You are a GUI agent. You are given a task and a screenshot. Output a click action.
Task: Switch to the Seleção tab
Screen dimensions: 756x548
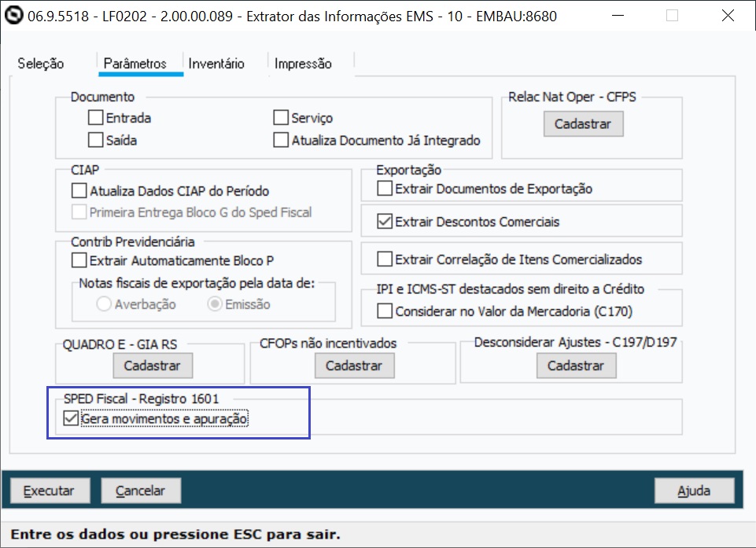click(41, 64)
